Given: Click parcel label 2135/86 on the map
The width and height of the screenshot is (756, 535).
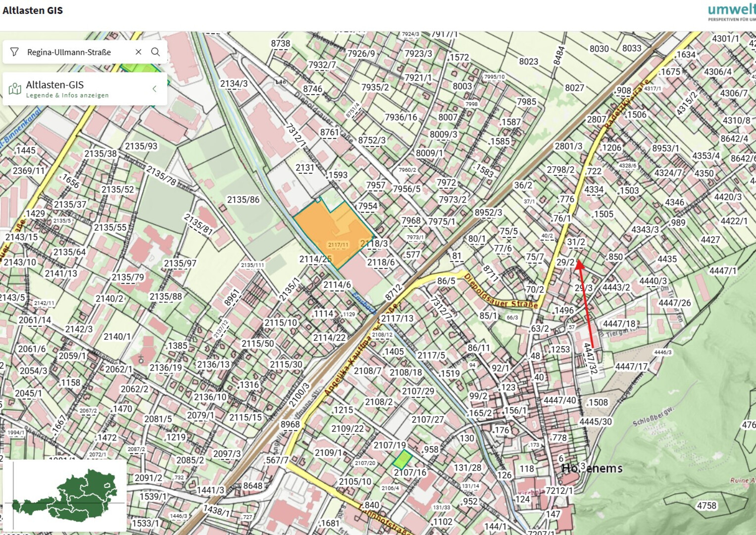Looking at the screenshot, I should point(243,200).
